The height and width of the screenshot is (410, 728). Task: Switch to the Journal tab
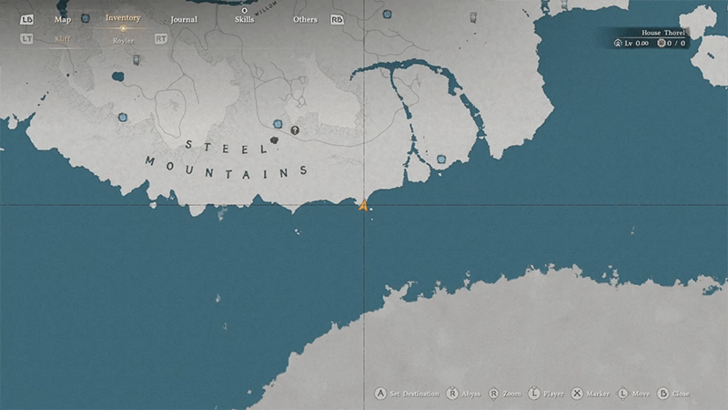183,20
